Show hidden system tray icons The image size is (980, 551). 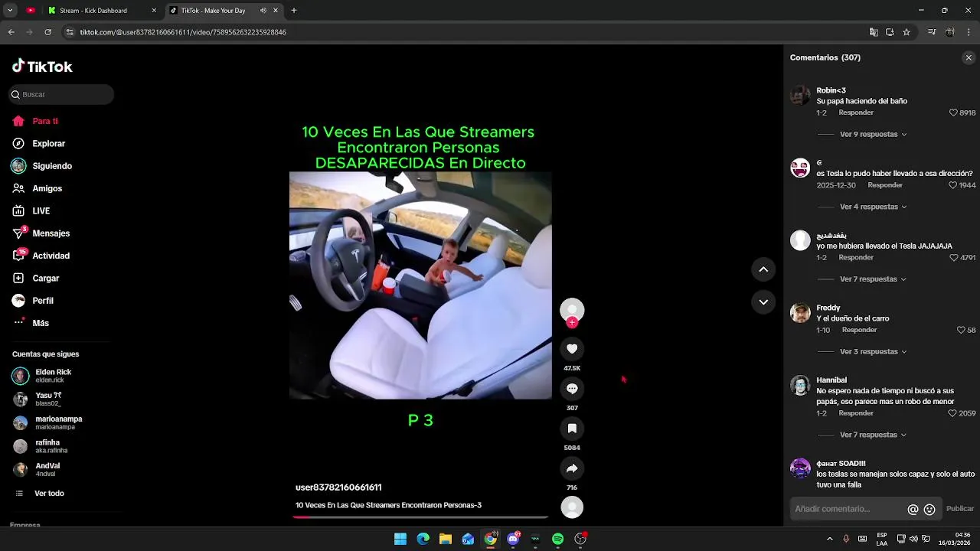(x=829, y=540)
